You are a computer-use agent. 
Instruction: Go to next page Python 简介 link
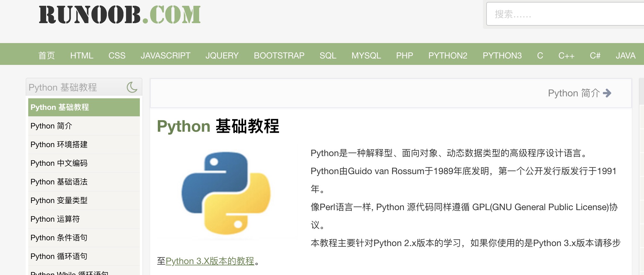pos(580,93)
